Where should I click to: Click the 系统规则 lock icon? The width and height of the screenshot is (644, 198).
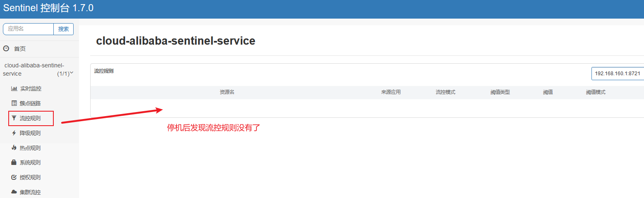click(14, 162)
